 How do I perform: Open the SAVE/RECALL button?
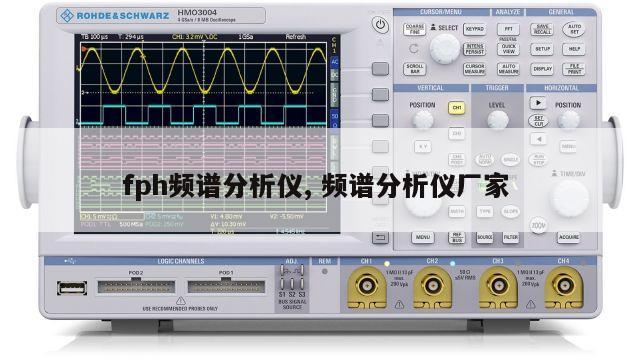click(542, 29)
